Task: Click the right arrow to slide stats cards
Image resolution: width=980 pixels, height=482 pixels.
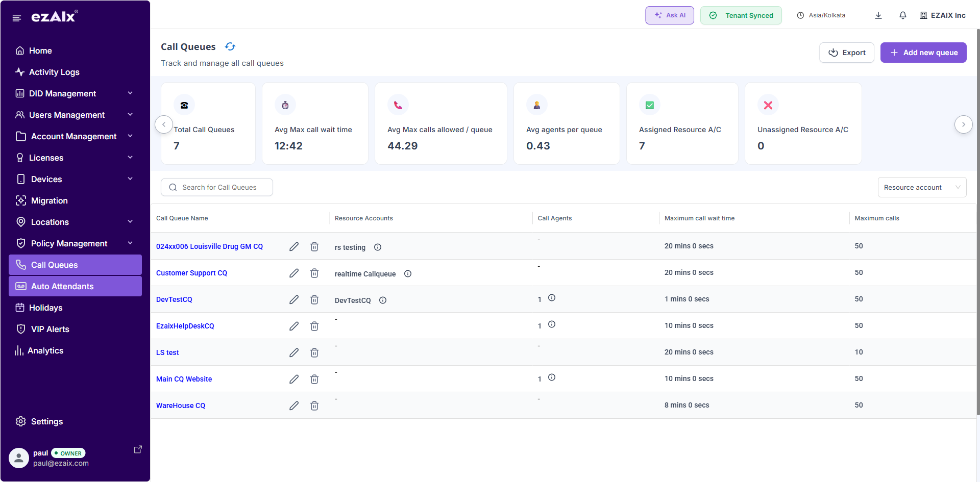Action: 964,124
